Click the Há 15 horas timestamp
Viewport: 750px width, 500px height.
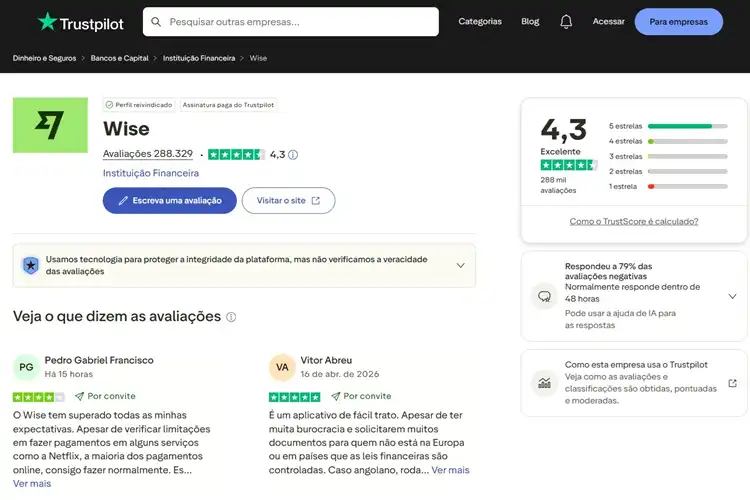69,374
